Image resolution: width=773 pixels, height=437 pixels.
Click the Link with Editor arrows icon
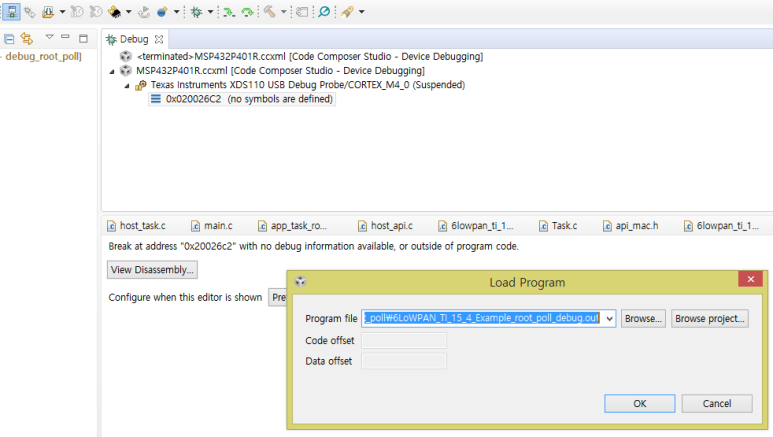pos(27,39)
